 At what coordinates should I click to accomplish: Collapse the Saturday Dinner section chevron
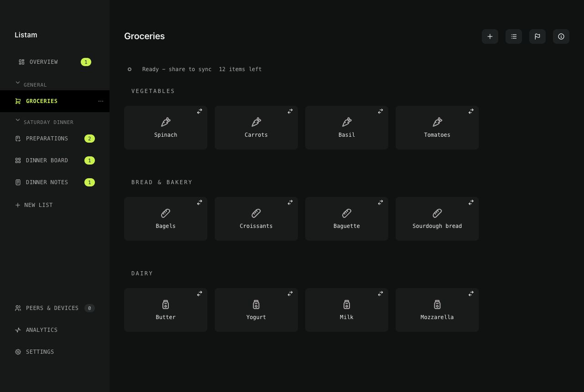(18, 120)
